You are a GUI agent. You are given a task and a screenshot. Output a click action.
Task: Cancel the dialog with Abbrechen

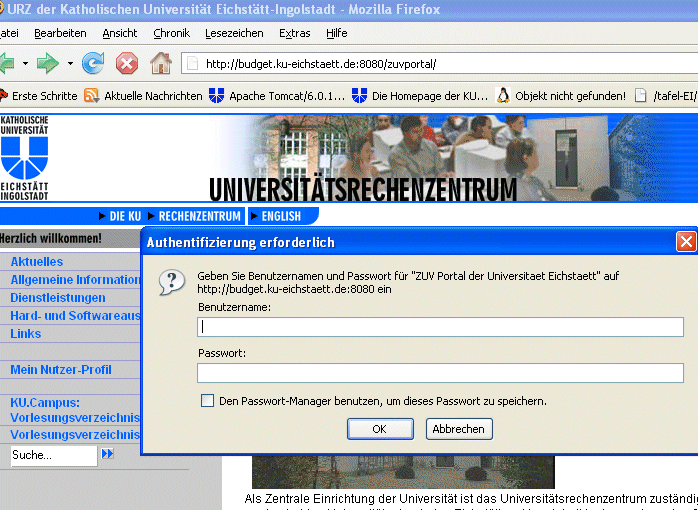point(459,429)
